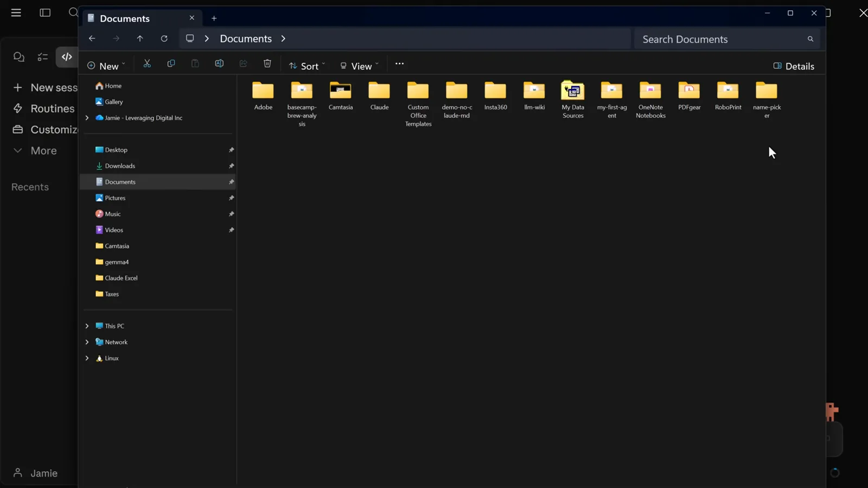Expand This PC tree node
The width and height of the screenshot is (868, 488).
[87, 326]
